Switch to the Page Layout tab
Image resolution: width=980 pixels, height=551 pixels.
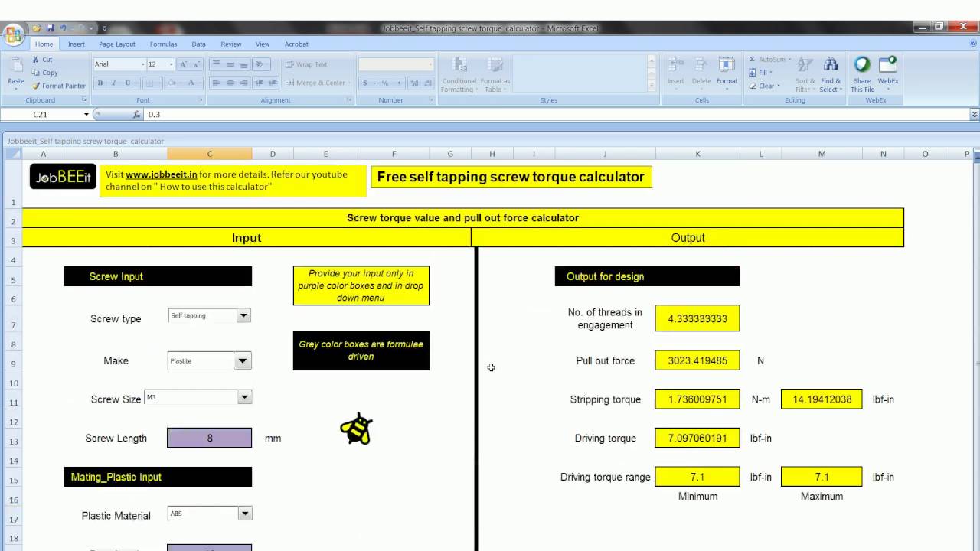pyautogui.click(x=116, y=44)
